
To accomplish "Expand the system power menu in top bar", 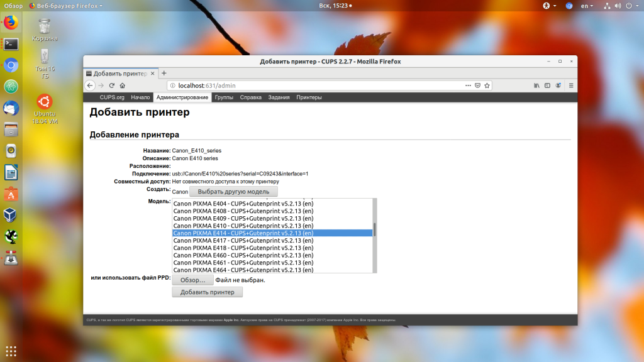I will click(631, 6).
